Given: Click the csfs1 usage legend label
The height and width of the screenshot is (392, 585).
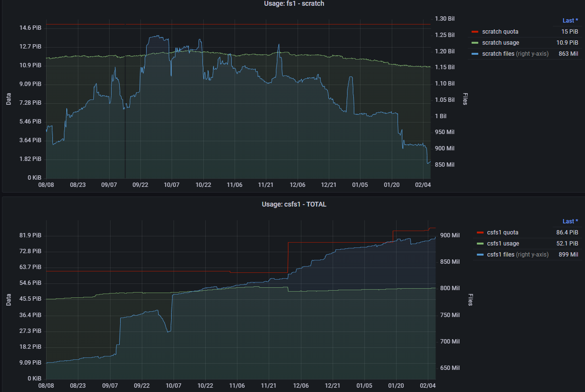Looking at the screenshot, I should click(503, 244).
